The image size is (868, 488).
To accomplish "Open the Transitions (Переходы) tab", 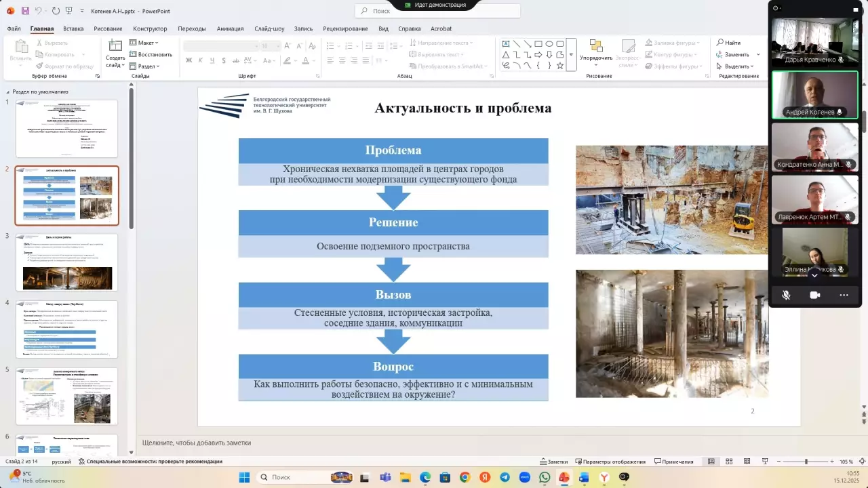I will tap(191, 28).
